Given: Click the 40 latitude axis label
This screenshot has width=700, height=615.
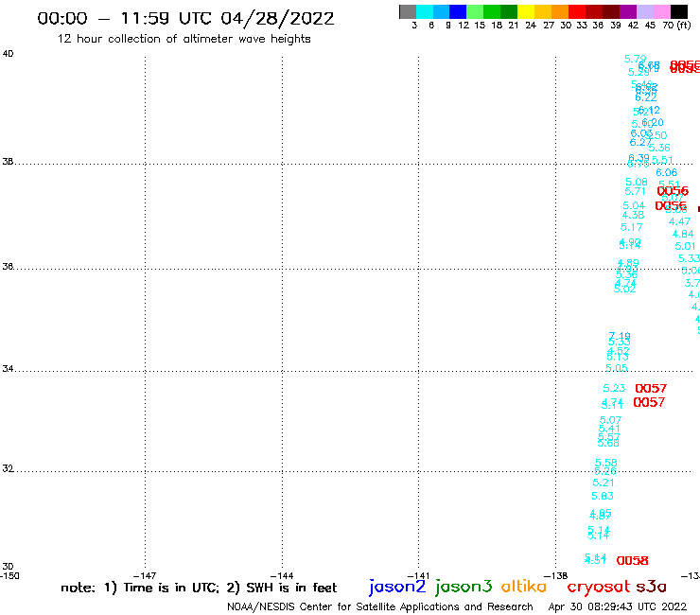Looking at the screenshot, I should (x=8, y=54).
